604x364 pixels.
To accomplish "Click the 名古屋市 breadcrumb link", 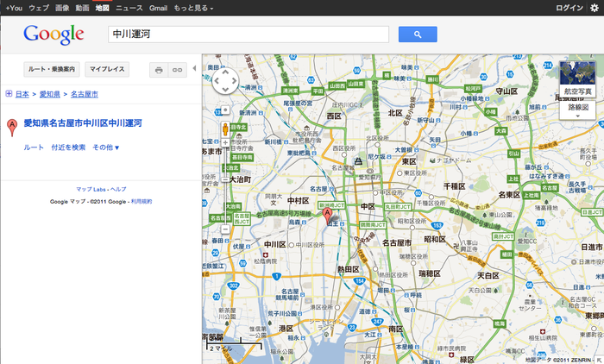I will [x=85, y=94].
